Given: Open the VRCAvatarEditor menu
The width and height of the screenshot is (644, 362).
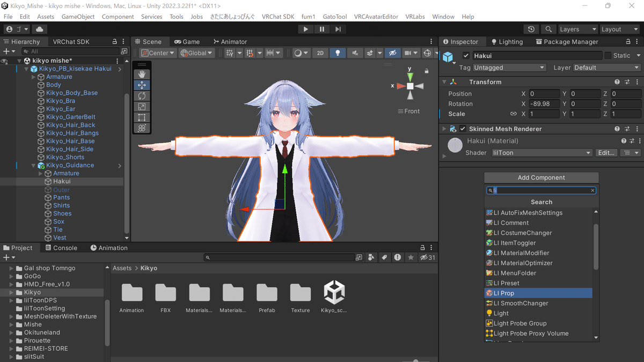Looking at the screenshot, I should tap(376, 17).
